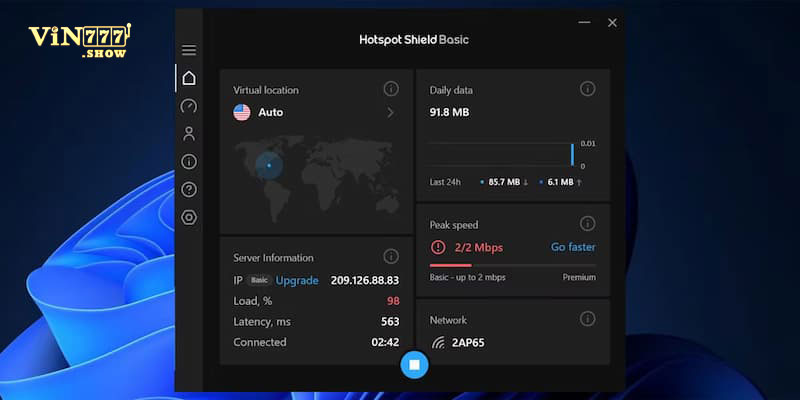Screen dimensions: 800x400
Task: Open the account profile sidebar icon
Action: coord(189,134)
